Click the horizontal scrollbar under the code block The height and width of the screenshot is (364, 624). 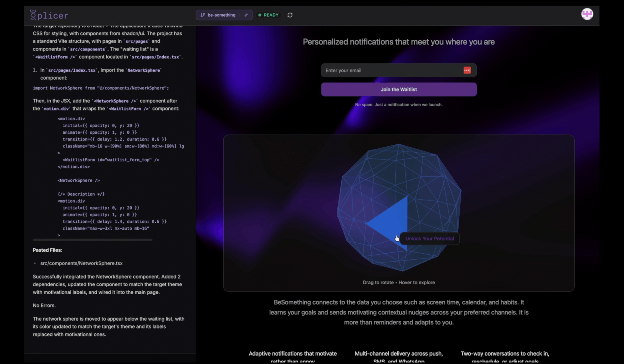pyautogui.click(x=92, y=240)
